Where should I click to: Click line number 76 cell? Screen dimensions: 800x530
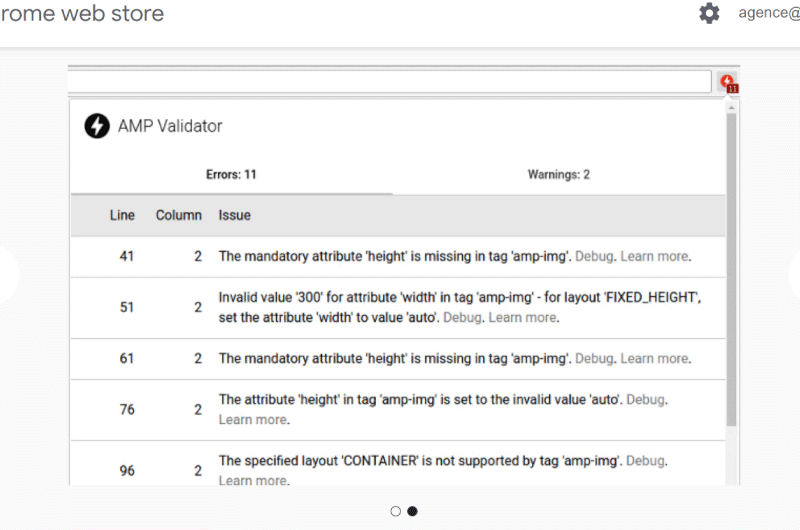pos(127,410)
